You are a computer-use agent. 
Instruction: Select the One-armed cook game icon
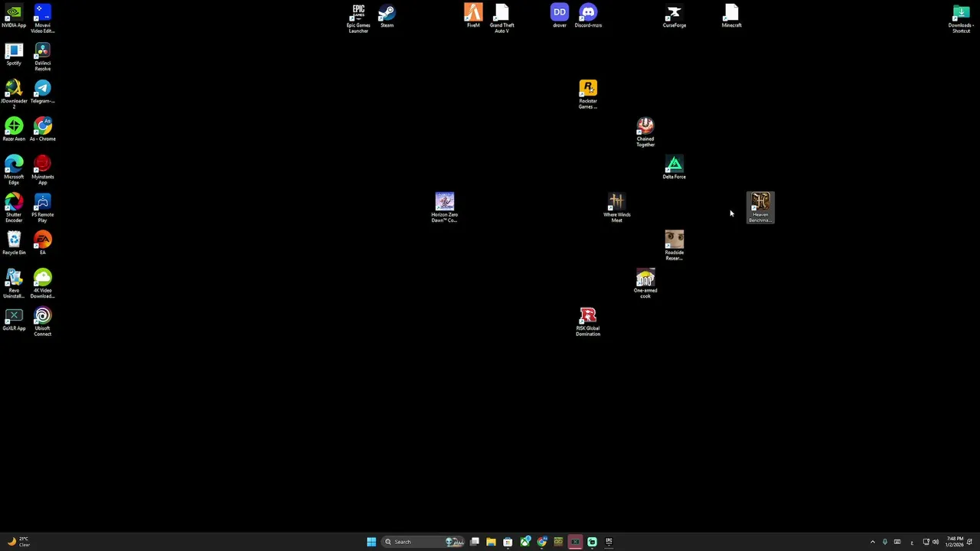tap(645, 284)
